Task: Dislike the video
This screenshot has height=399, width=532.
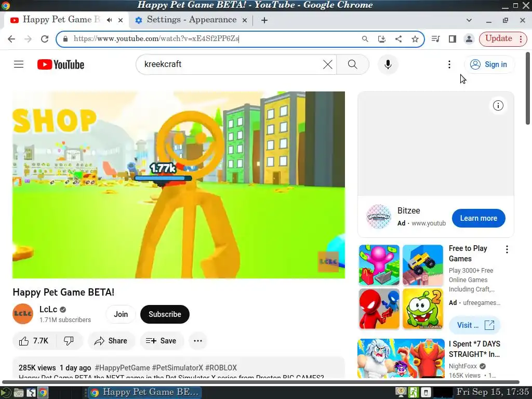Action: [x=69, y=341]
